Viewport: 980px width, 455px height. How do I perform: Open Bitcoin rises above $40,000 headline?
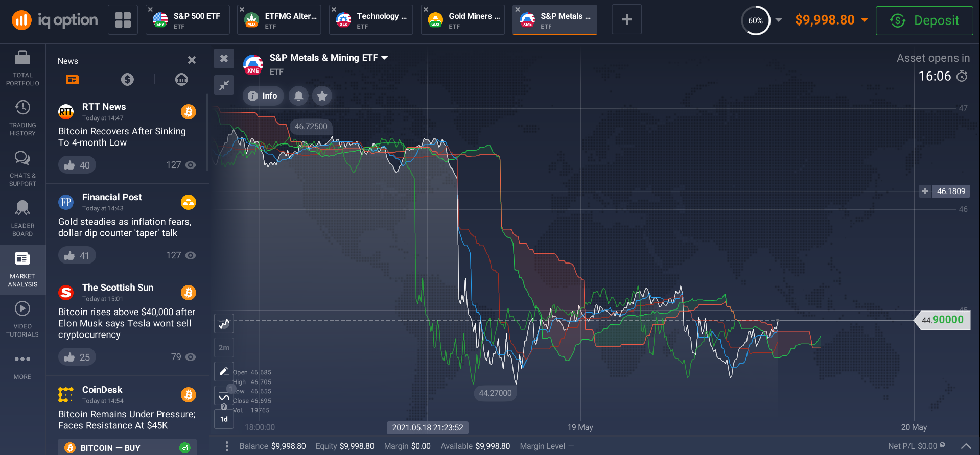pyautogui.click(x=127, y=323)
